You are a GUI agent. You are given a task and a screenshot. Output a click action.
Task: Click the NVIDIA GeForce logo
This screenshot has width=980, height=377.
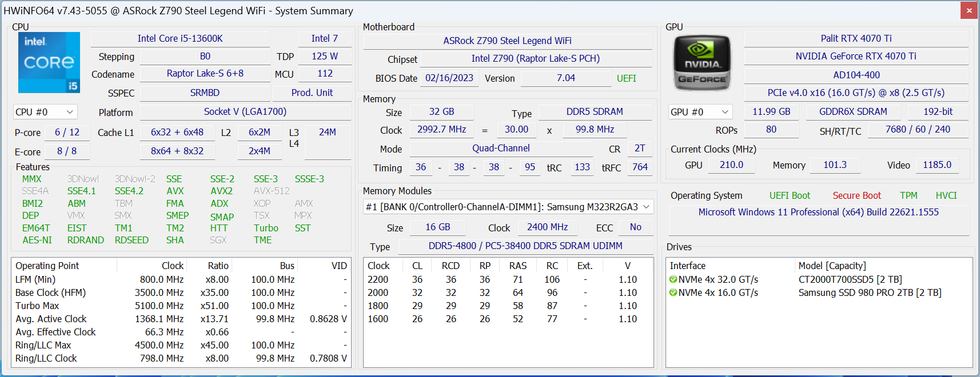tap(702, 63)
